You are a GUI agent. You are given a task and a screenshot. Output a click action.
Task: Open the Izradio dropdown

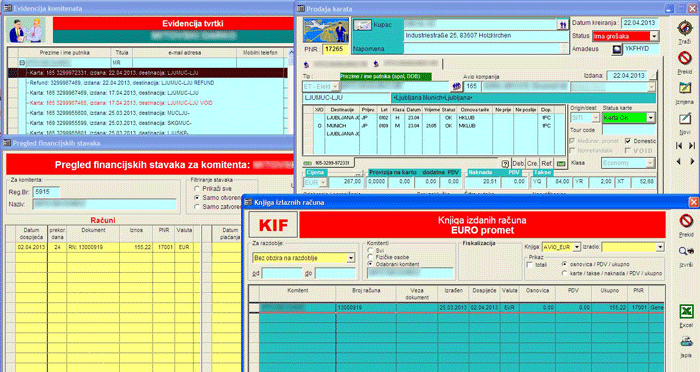[660, 247]
